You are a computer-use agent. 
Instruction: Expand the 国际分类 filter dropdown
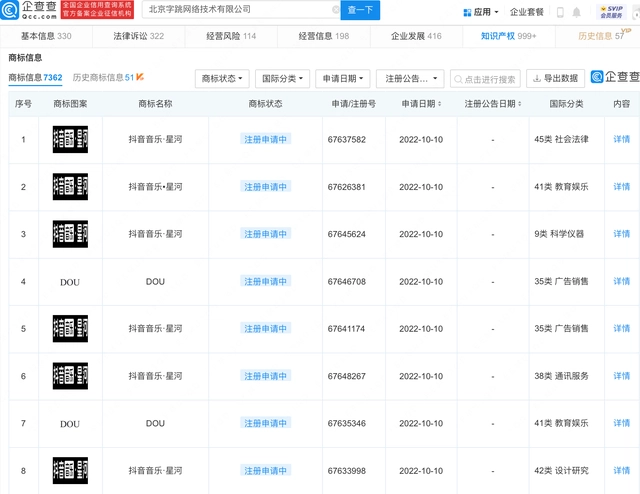[282, 79]
